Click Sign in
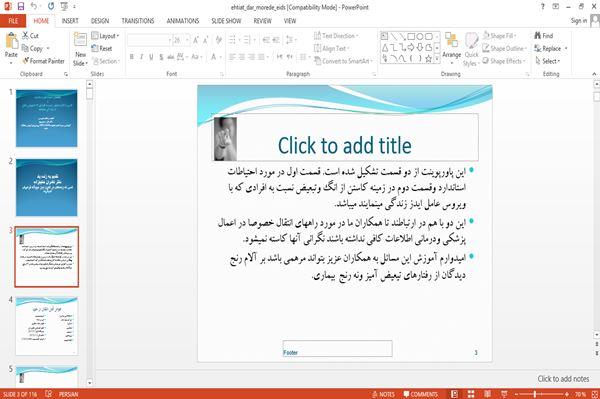 click(x=579, y=21)
